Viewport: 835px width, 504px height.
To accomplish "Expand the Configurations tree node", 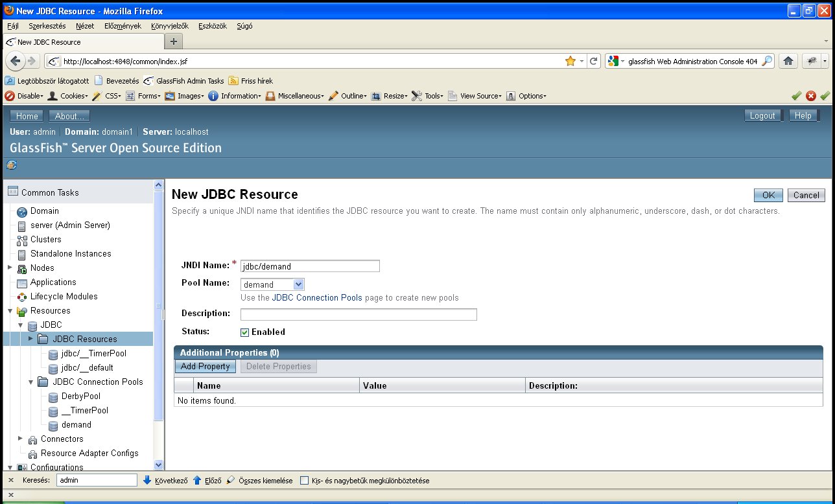I will [x=10, y=467].
